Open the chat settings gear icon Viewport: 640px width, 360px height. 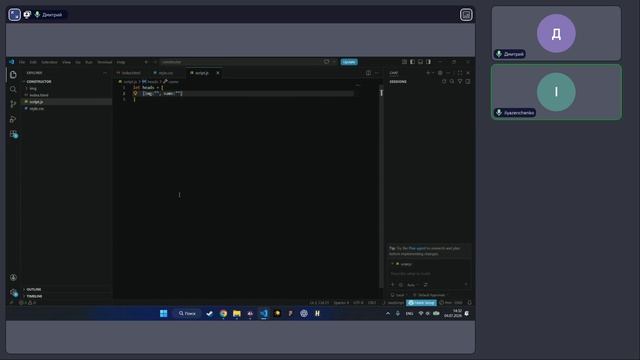point(440,73)
